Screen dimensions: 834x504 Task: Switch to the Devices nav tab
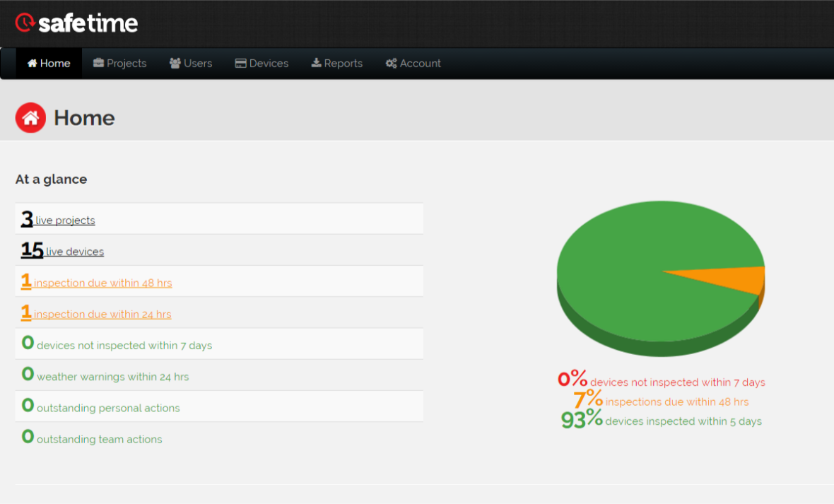pos(262,64)
